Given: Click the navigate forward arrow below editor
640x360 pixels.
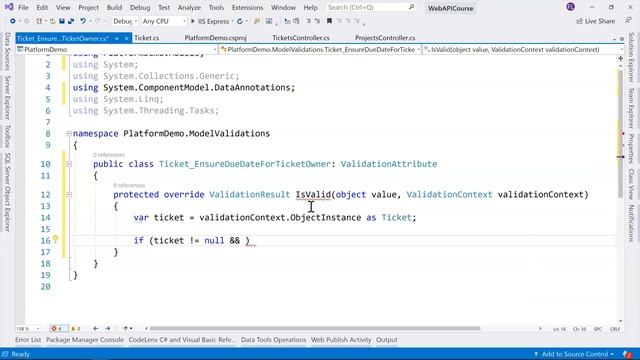Looking at the screenshot, I should [108, 329].
